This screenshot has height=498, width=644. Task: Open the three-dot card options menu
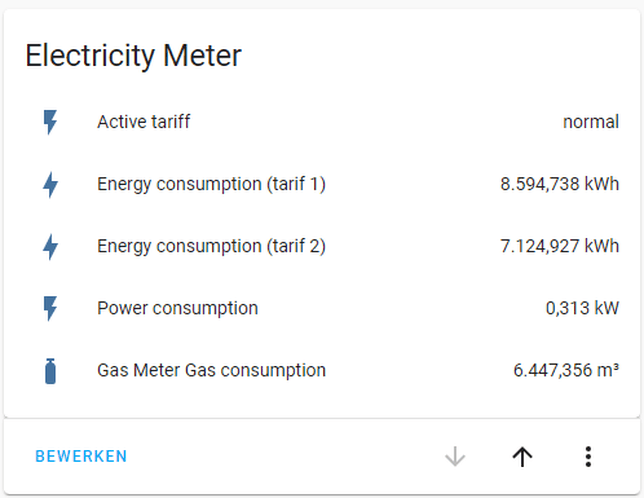(x=588, y=457)
